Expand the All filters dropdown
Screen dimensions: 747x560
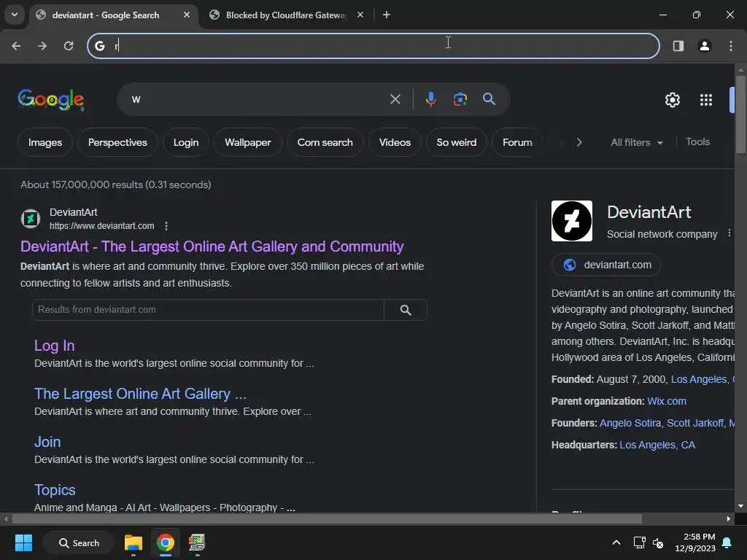636,142
